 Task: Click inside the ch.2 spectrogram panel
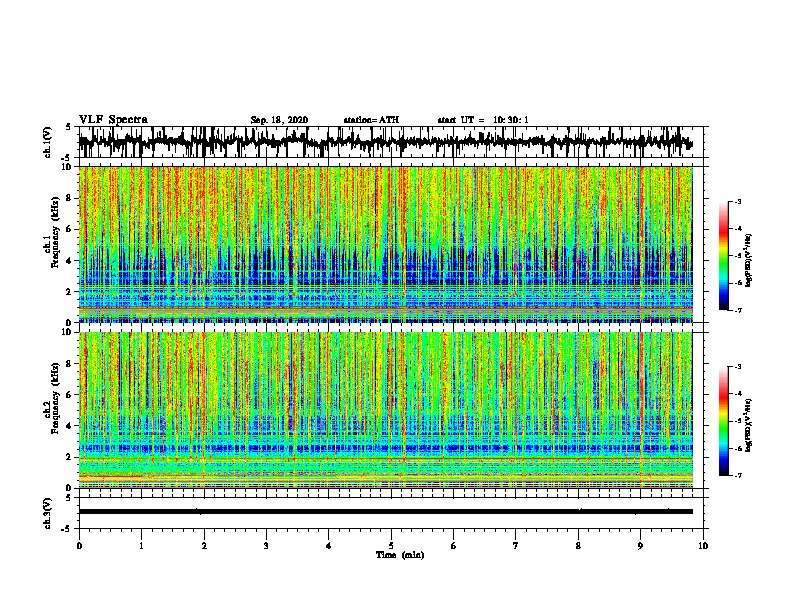(x=385, y=410)
